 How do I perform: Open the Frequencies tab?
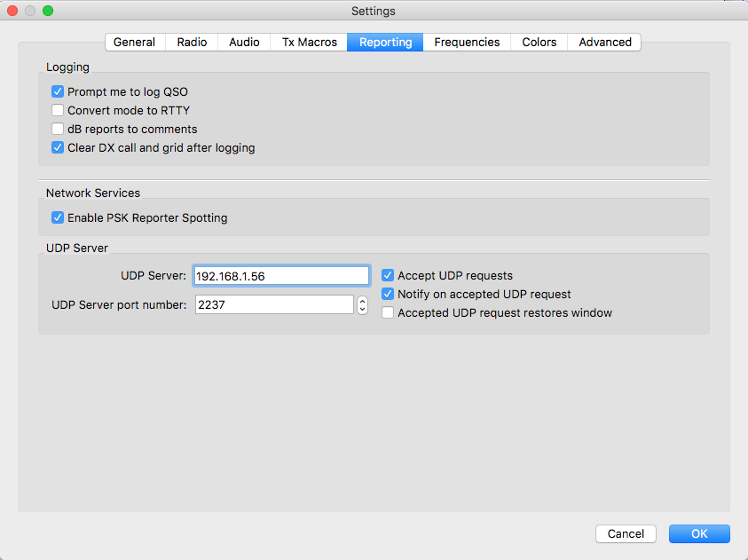[x=467, y=42]
